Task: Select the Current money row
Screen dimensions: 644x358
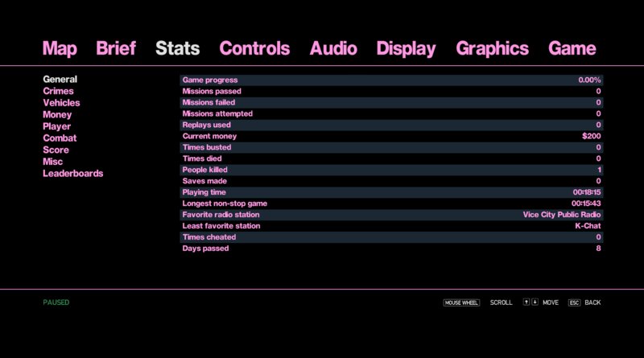Action: (391, 136)
